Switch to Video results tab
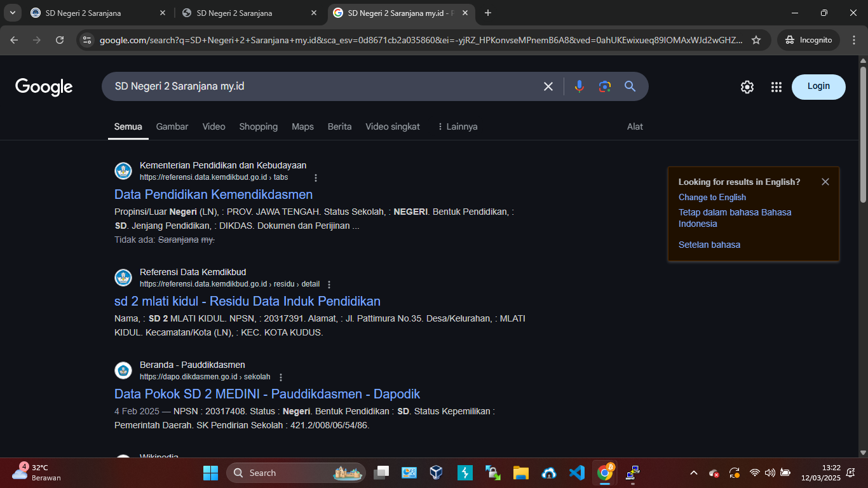 (214, 126)
